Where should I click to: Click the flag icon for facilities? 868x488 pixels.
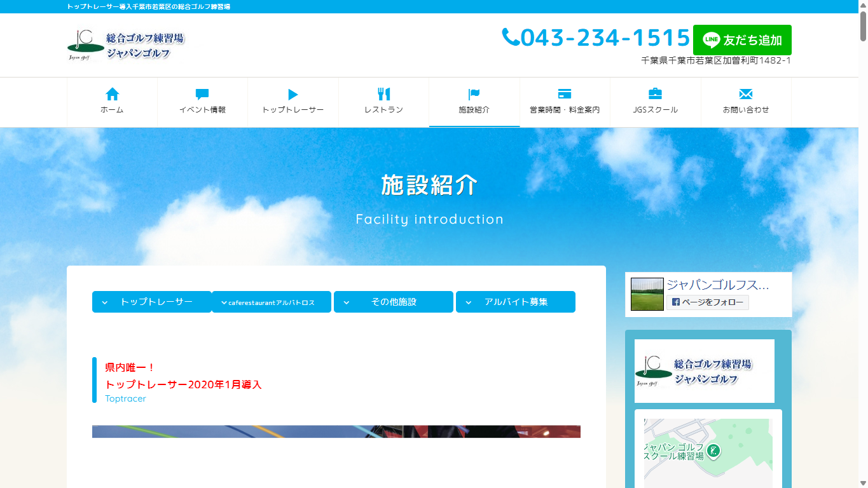(474, 94)
